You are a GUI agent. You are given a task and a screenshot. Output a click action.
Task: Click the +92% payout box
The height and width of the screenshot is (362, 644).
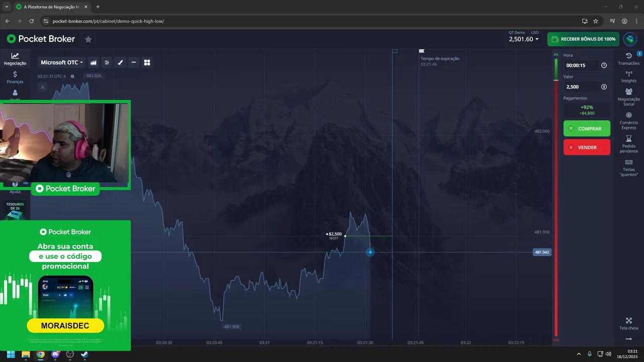pos(587,110)
